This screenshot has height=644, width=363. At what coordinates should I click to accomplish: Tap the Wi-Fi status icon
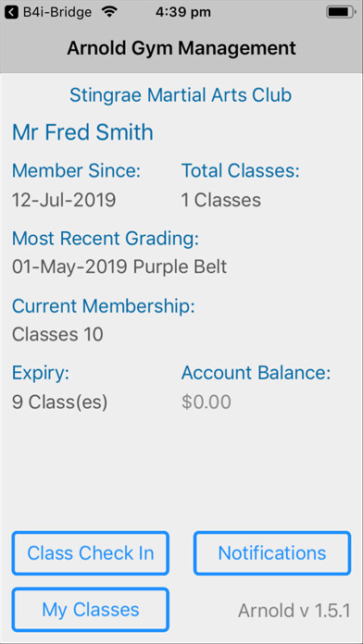pyautogui.click(x=109, y=12)
